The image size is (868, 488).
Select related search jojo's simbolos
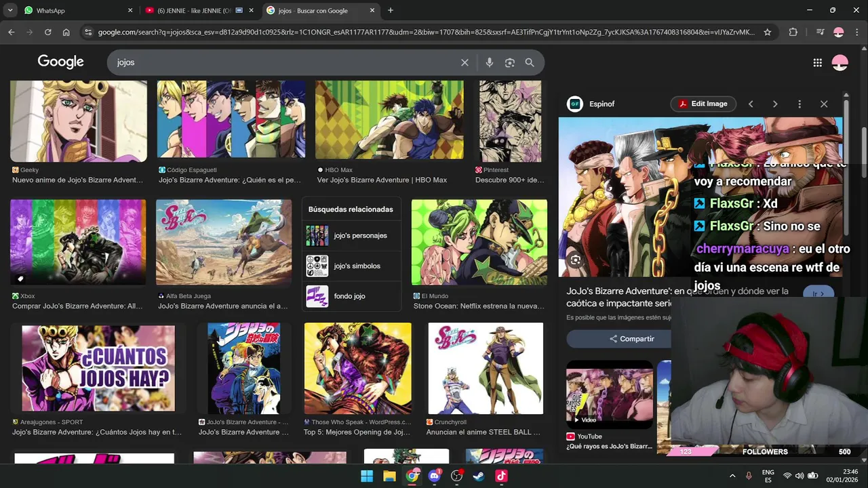coord(352,266)
